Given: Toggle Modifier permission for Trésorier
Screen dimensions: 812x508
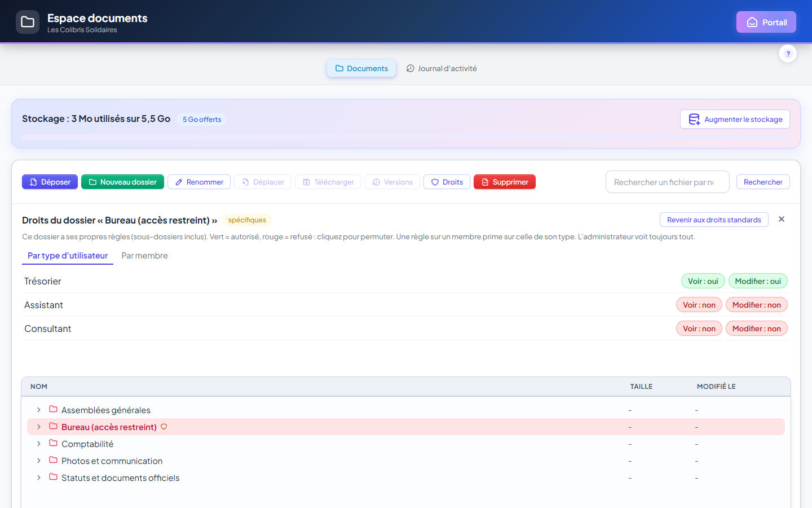Looking at the screenshot, I should (x=758, y=281).
